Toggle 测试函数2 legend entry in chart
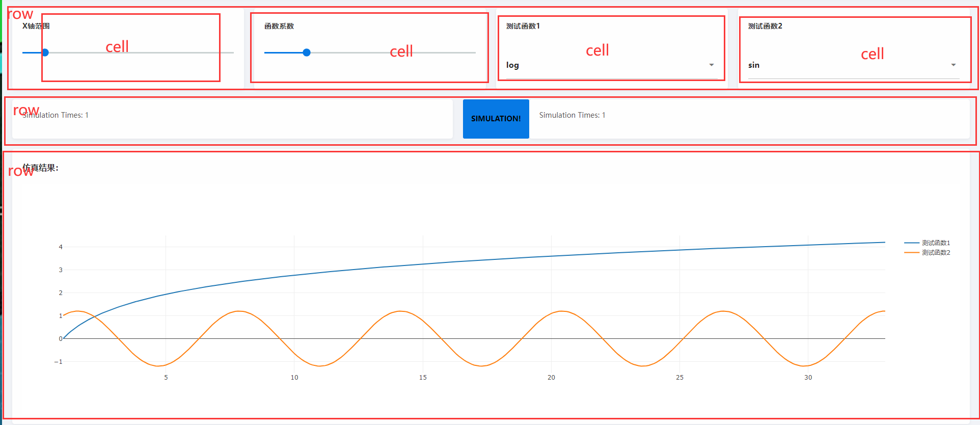 927,253
